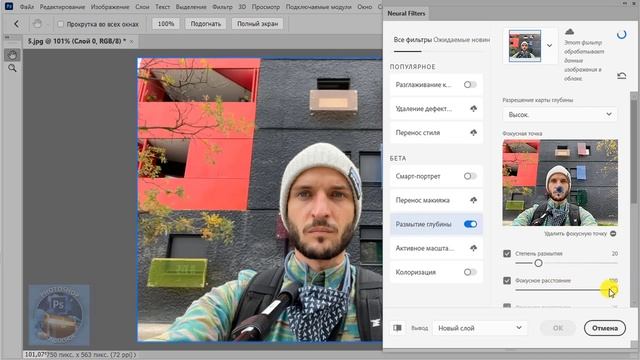
Task: Select the Hand tool in left toolbar
Action: coord(12,55)
